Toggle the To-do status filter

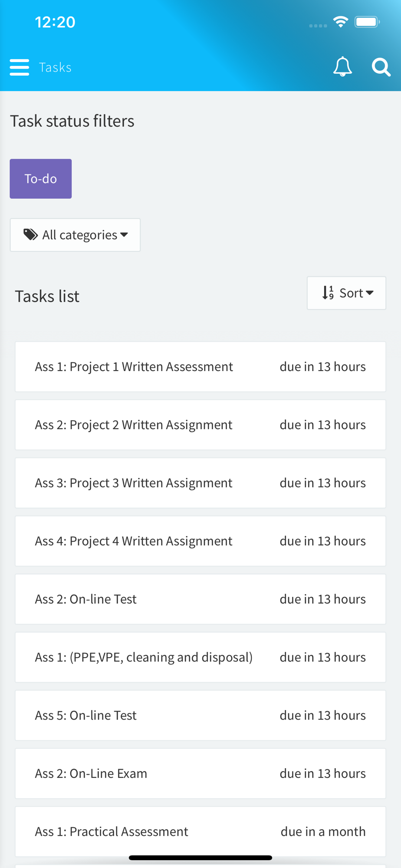tap(41, 179)
